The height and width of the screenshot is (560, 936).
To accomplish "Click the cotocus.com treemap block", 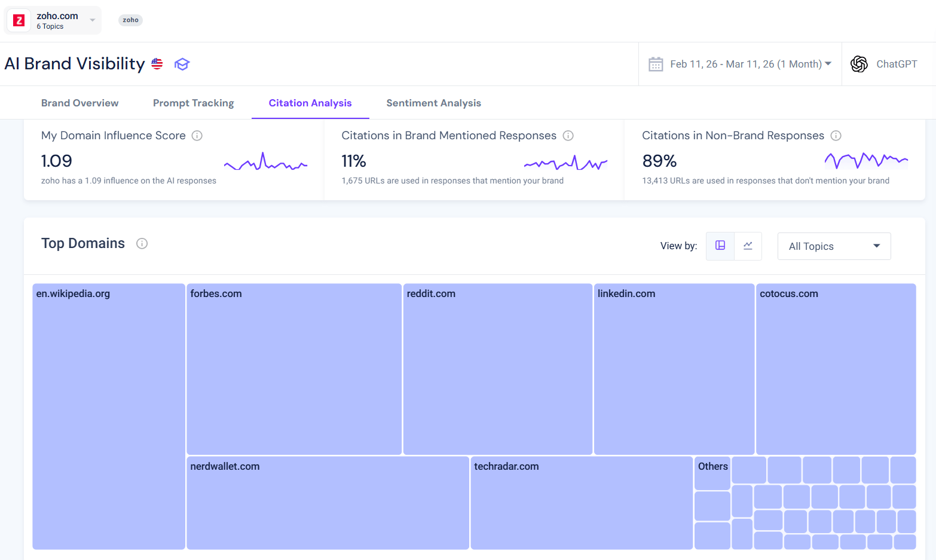I will click(x=836, y=369).
